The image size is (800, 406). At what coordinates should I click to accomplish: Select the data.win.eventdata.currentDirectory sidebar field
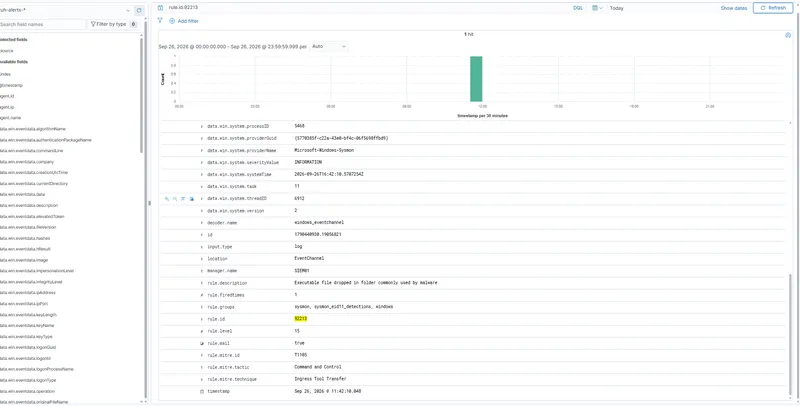tap(34, 184)
